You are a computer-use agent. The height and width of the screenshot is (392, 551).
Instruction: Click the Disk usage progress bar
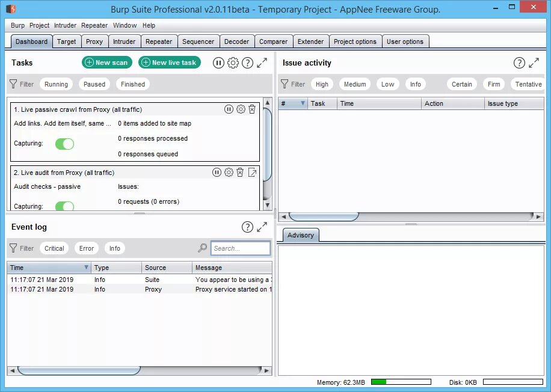tap(513, 382)
